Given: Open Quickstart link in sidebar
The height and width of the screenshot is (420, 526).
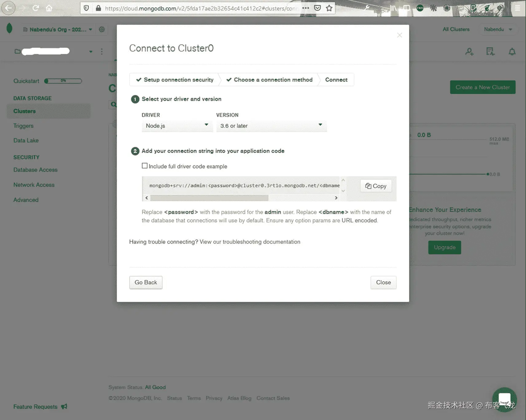Looking at the screenshot, I should coord(26,81).
